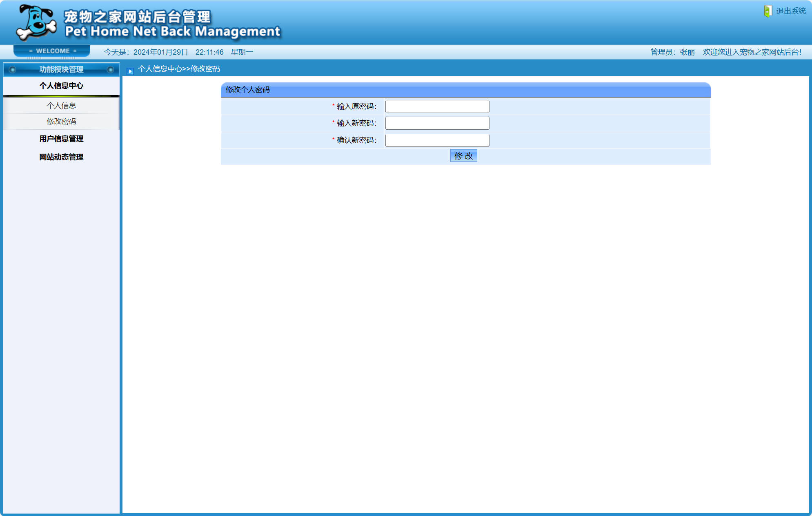The image size is (812, 516).
Task: Click left circle icon on module header
Action: point(12,70)
